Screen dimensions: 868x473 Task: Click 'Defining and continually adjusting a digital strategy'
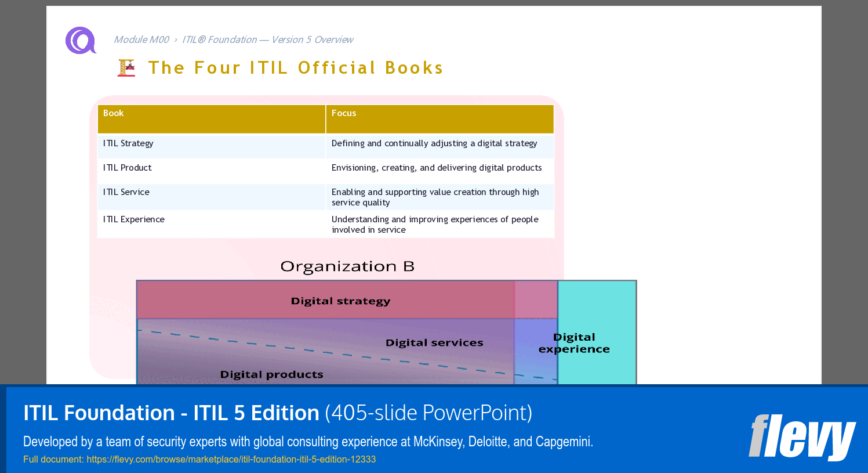click(x=434, y=143)
